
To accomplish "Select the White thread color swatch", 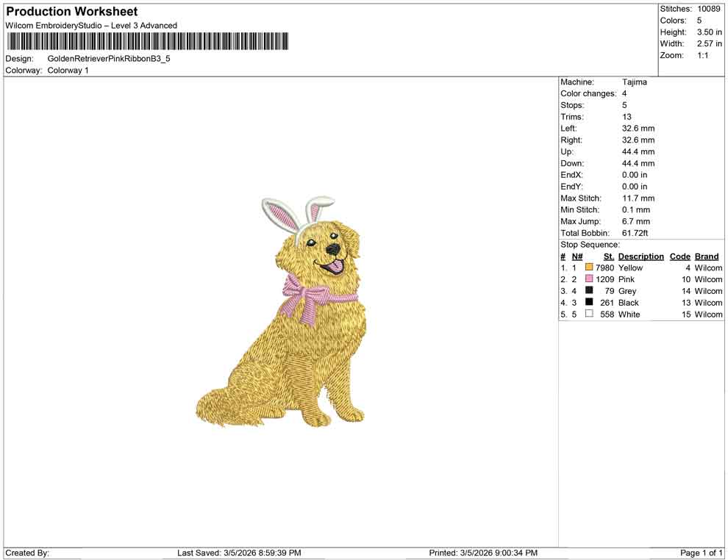I will click(588, 315).
